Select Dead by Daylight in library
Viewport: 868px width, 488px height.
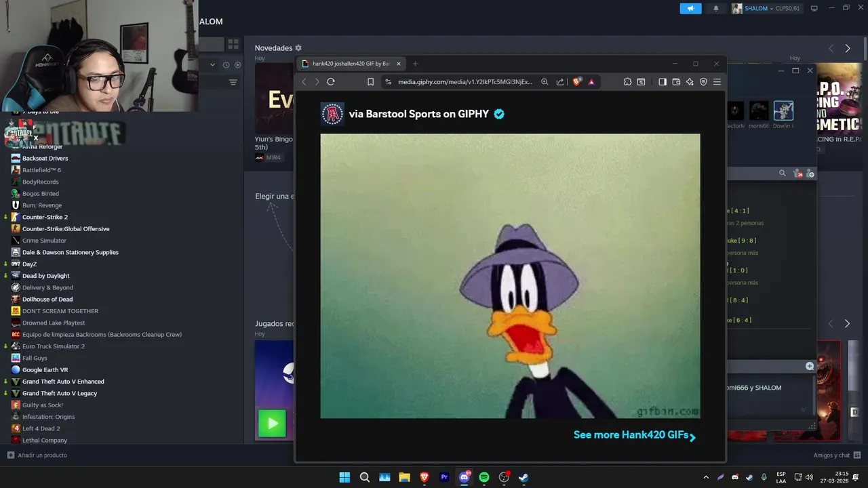[x=45, y=276]
